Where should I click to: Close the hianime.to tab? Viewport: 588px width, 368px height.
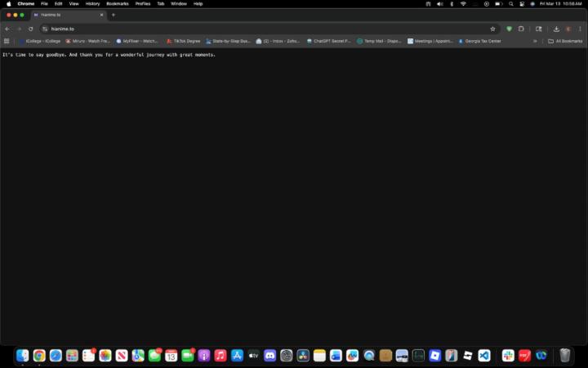click(101, 15)
